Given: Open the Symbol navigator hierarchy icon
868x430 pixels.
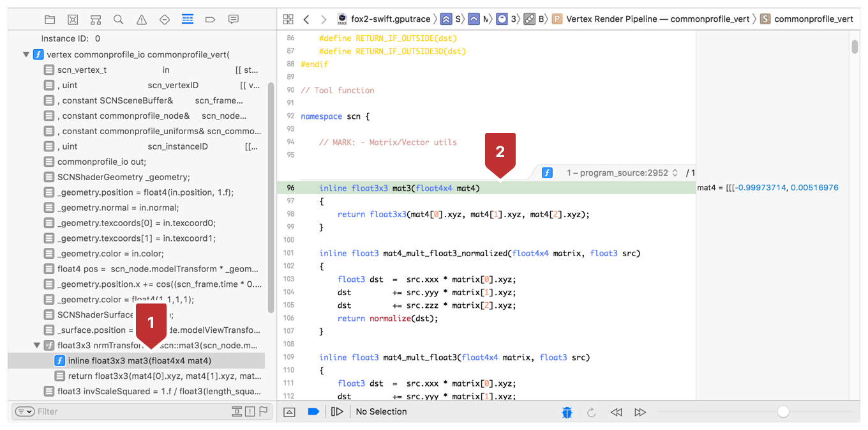Looking at the screenshot, I should [96, 20].
